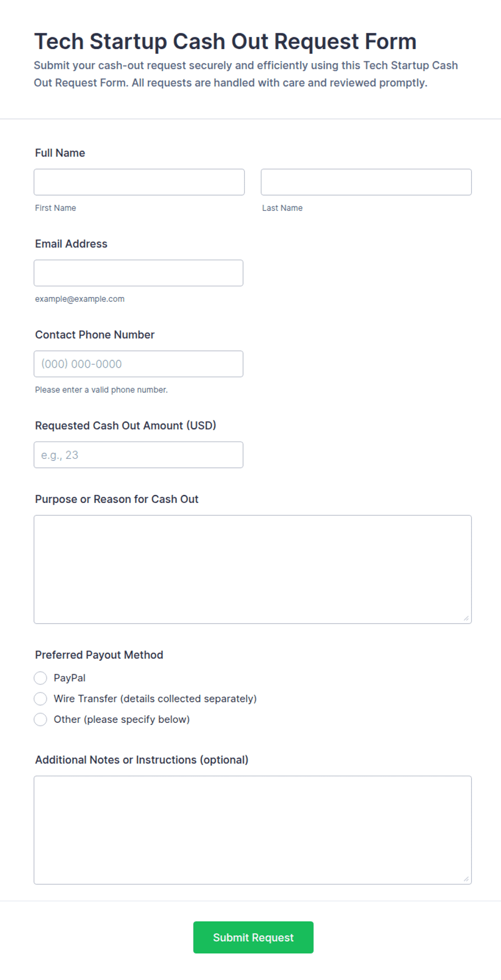Click the Additional Notes text area
This screenshot has width=501, height=980.
tap(253, 830)
